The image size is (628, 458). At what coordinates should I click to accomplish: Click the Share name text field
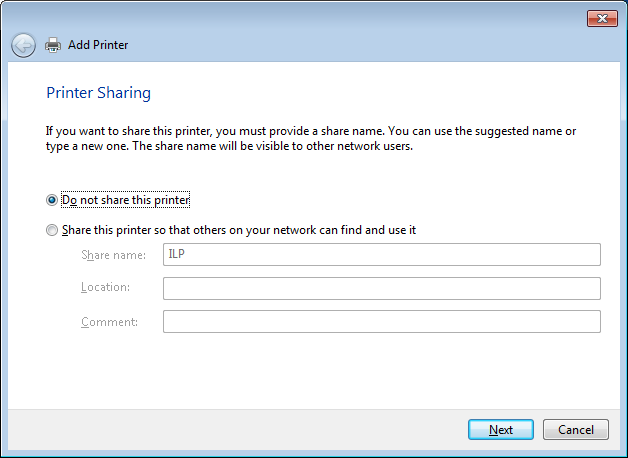click(381, 255)
